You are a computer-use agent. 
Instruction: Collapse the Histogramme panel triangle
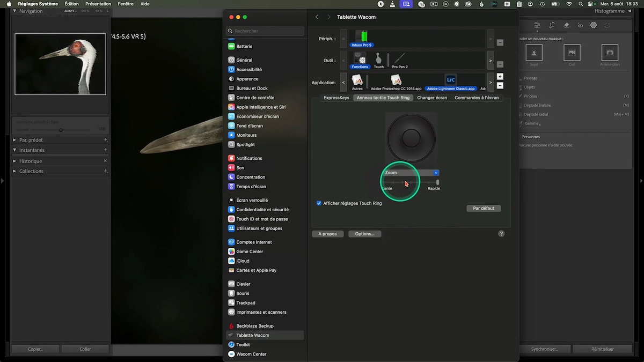point(630,11)
